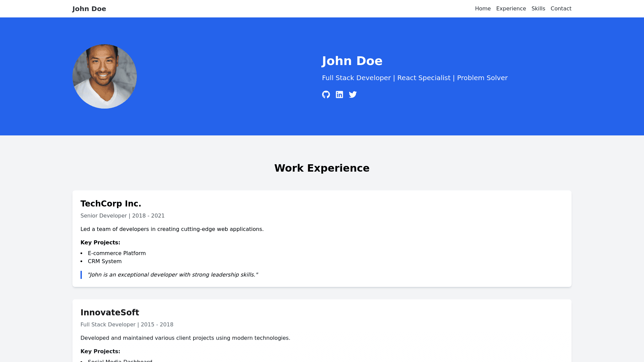Click the Social Media Dashboard project item

[120, 361]
